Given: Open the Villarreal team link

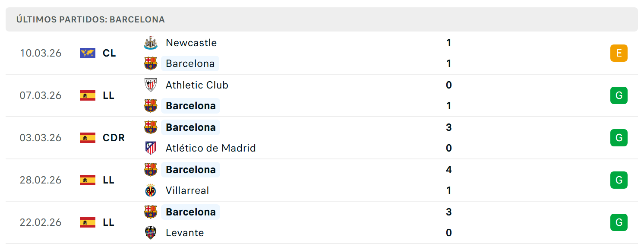Looking at the screenshot, I should point(187,190).
